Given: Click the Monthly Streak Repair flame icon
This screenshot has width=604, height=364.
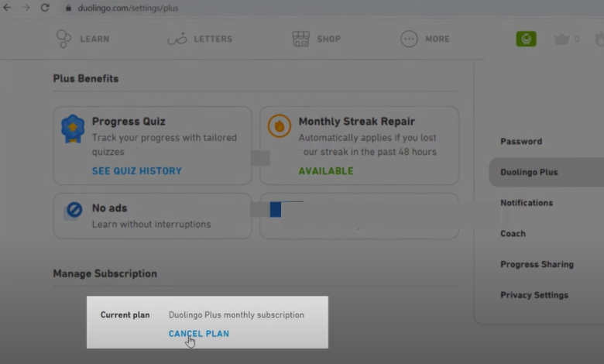Looking at the screenshot, I should pyautogui.click(x=280, y=126).
